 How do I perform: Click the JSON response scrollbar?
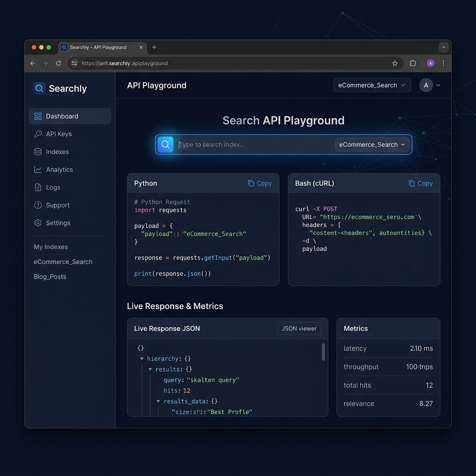(324, 352)
